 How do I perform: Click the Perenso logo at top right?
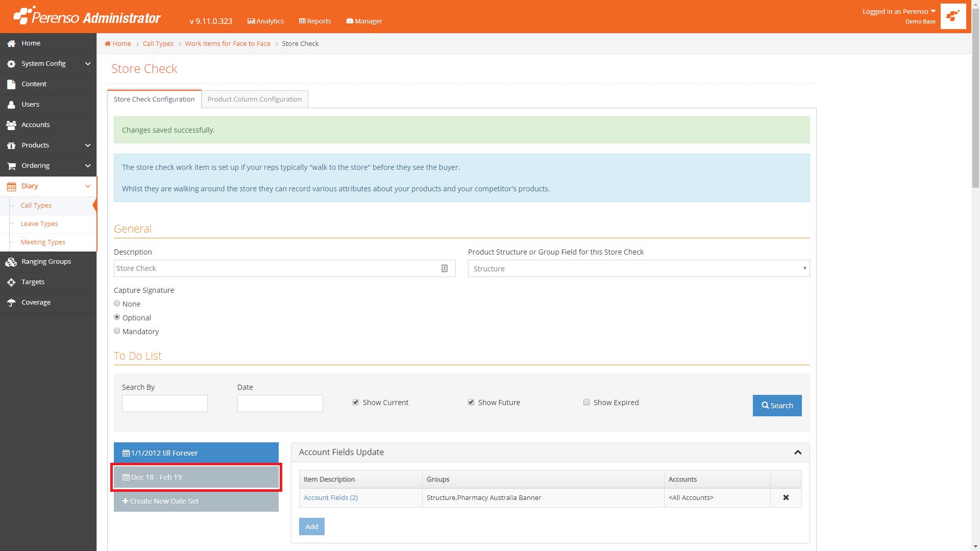tap(953, 16)
